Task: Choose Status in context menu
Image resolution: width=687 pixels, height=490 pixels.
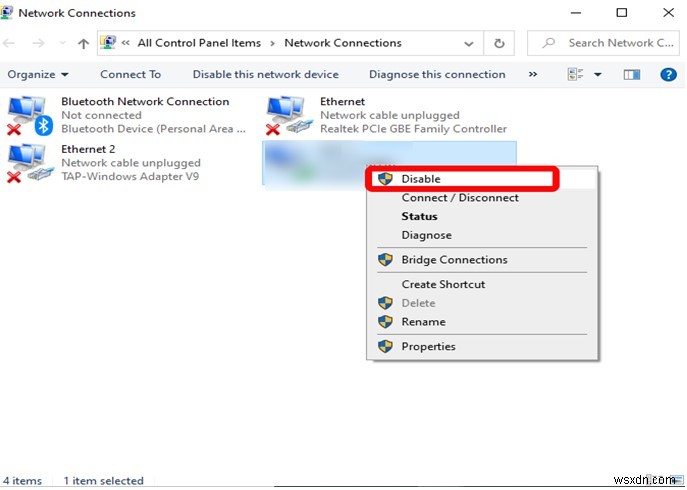Action: coord(482,217)
